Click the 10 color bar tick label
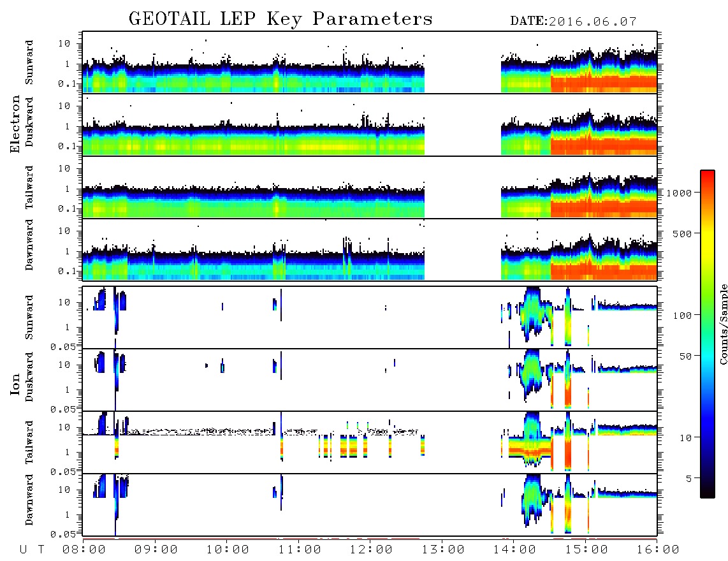 click(685, 438)
